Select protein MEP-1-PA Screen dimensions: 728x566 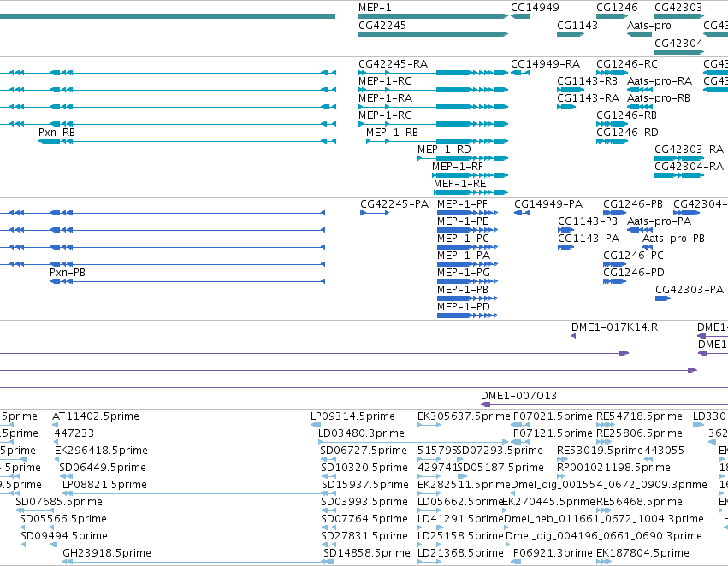tap(468, 264)
